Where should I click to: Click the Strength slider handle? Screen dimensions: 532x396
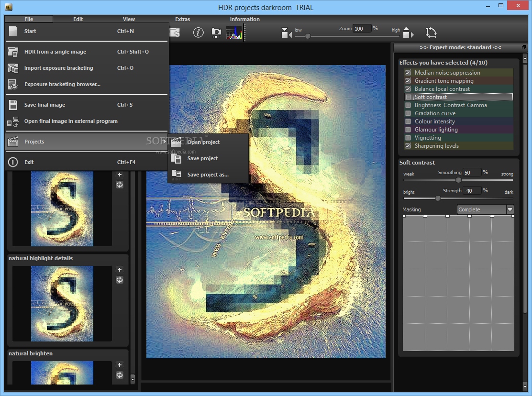click(438, 198)
